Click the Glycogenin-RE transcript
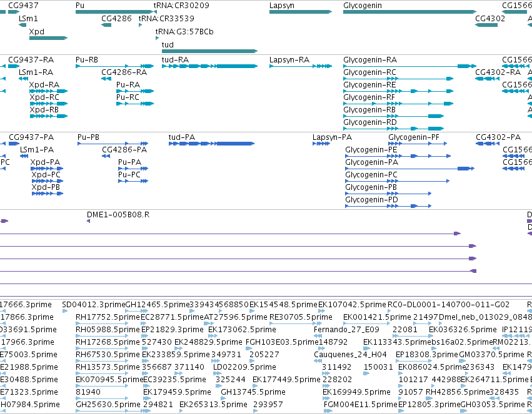 tap(398, 91)
